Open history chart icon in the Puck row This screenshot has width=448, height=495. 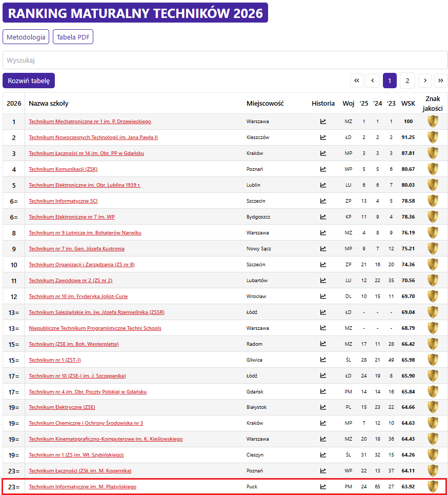(x=323, y=487)
